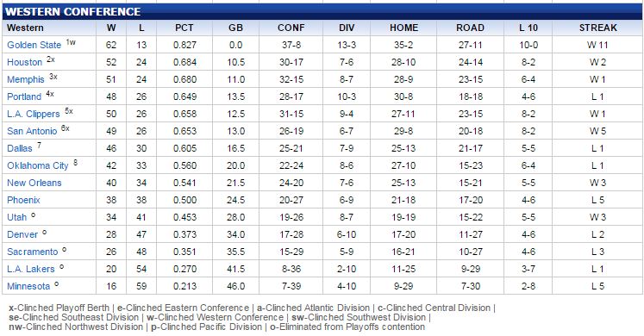This screenshot has width=644, height=336.
Task: Open the New Orleans team link
Action: [34, 183]
